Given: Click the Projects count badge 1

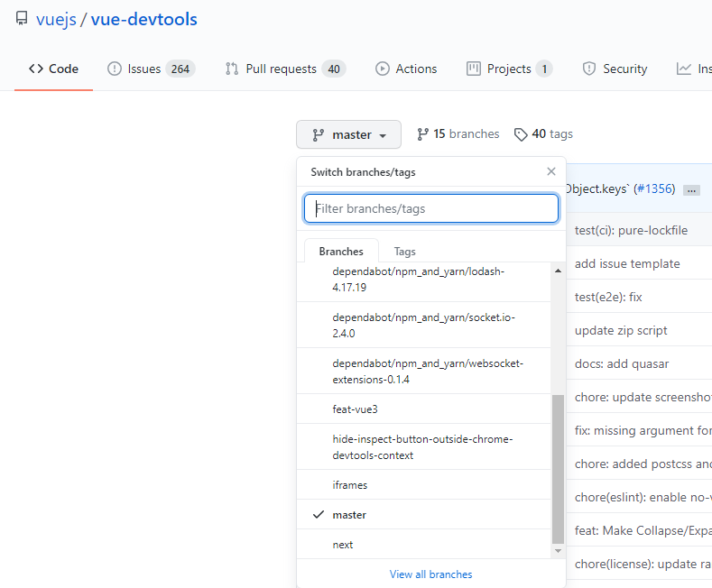Looking at the screenshot, I should [544, 69].
